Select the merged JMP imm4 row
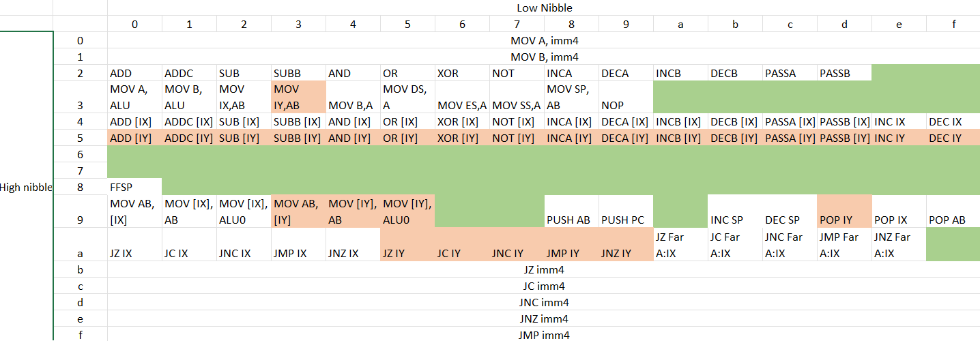This screenshot has width=980, height=341. (543, 335)
